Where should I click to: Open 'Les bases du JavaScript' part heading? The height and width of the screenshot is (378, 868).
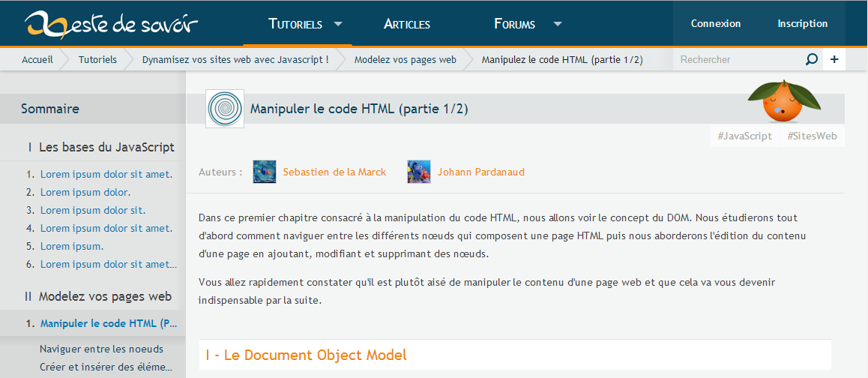point(106,147)
